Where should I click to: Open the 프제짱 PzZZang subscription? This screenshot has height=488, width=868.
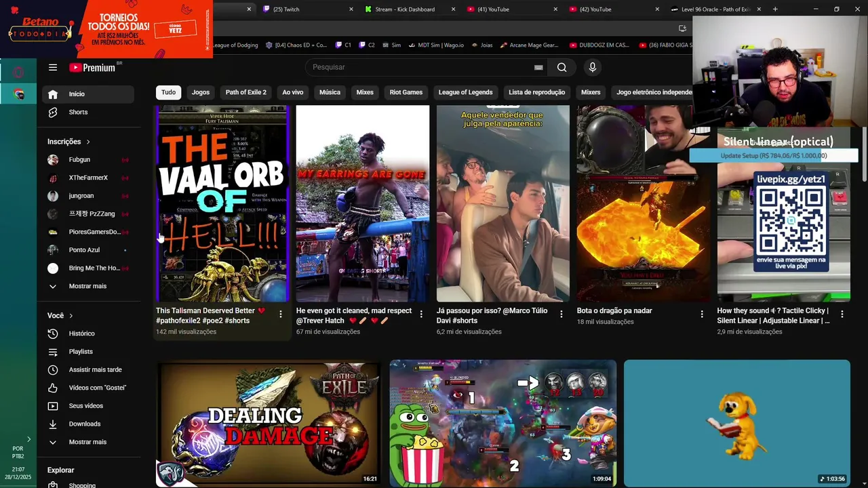tap(87, 214)
